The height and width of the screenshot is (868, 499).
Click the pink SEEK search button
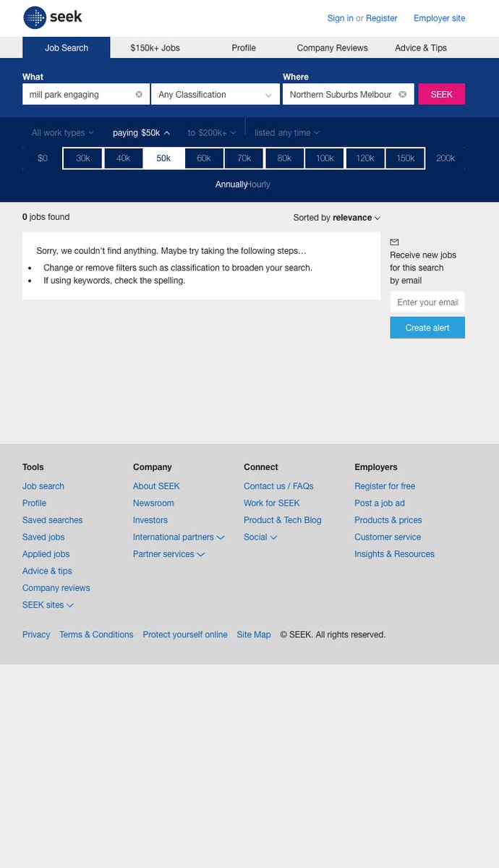(442, 94)
